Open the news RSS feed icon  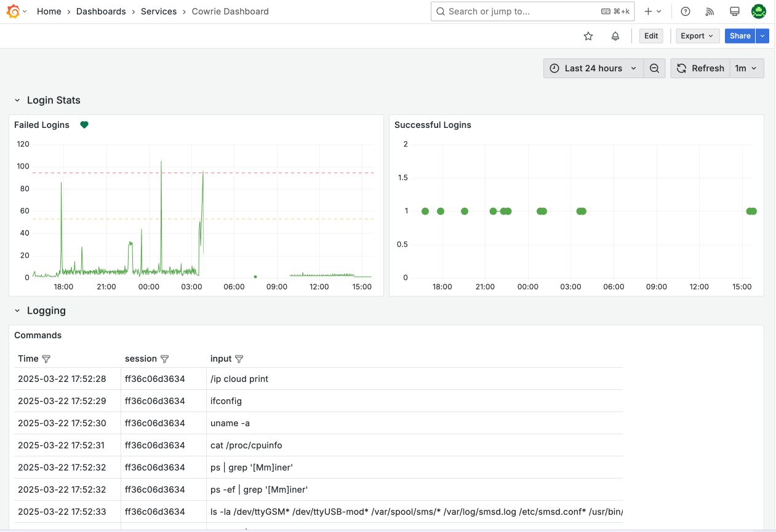(x=710, y=12)
